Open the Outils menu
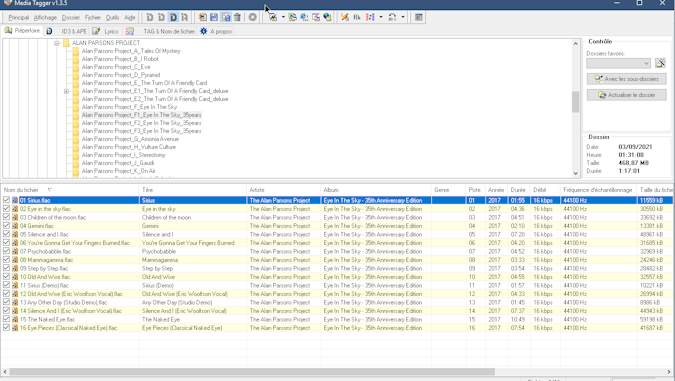The height and width of the screenshot is (381, 675). (x=112, y=18)
